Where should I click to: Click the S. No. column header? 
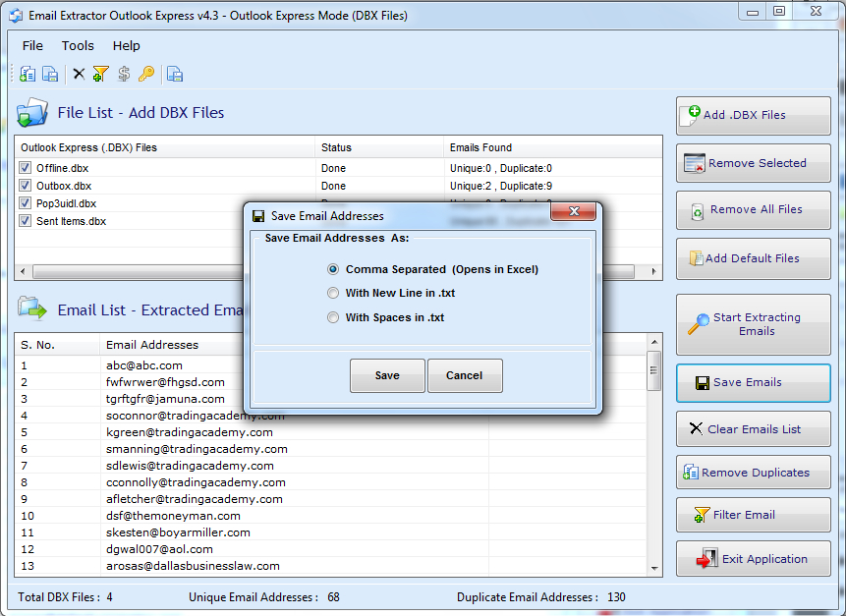pos(57,345)
